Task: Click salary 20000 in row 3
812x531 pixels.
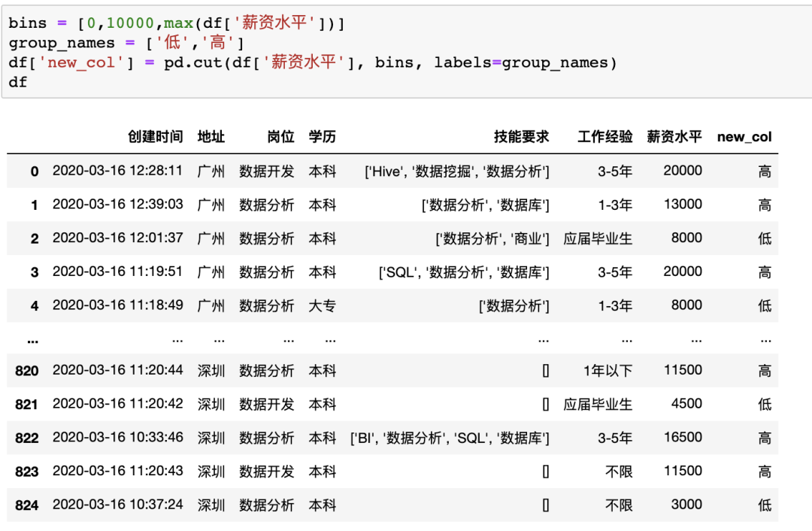Action: [683, 272]
